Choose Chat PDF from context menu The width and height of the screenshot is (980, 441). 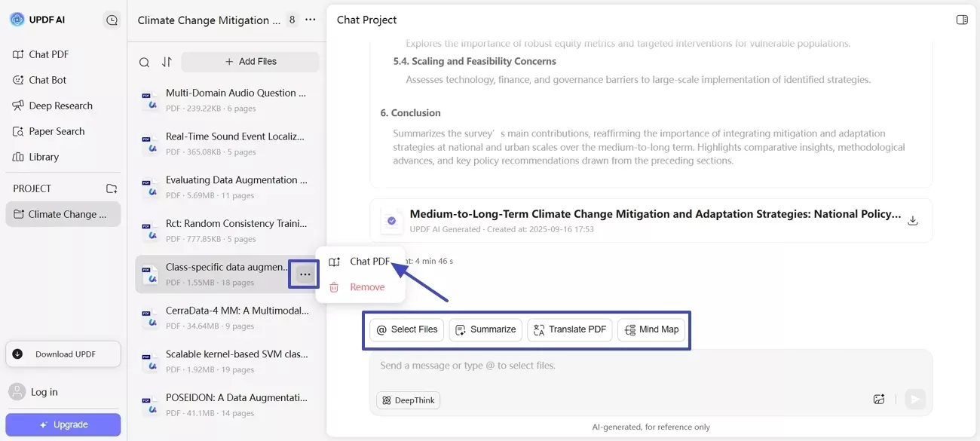(x=369, y=262)
